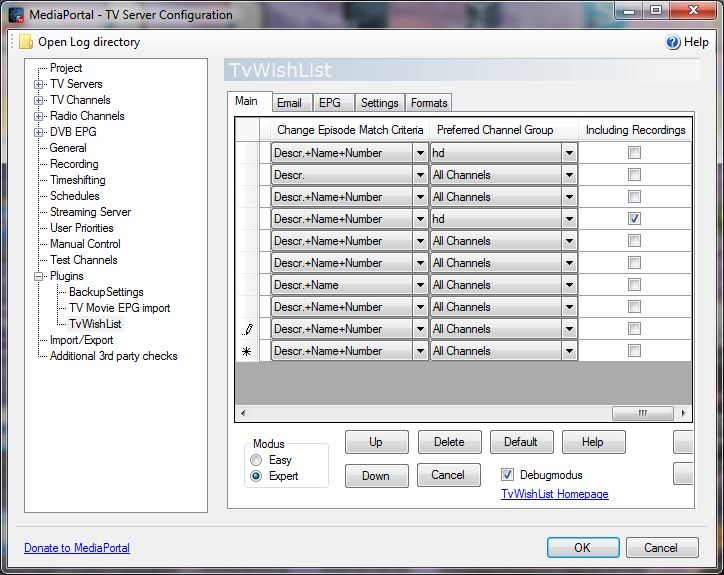This screenshot has height=575, width=724.
Task: Open the 'Descr.+Name' match criteria dropdown
Action: [420, 285]
